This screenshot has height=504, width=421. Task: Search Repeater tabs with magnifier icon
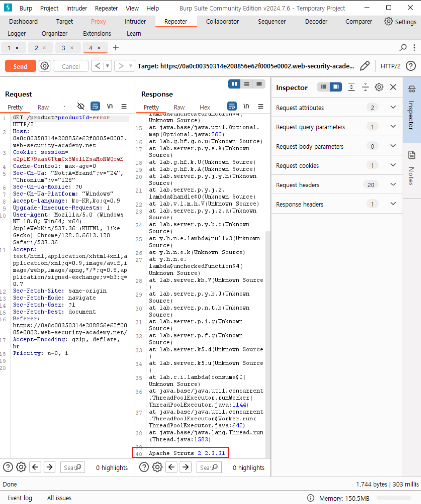403,48
